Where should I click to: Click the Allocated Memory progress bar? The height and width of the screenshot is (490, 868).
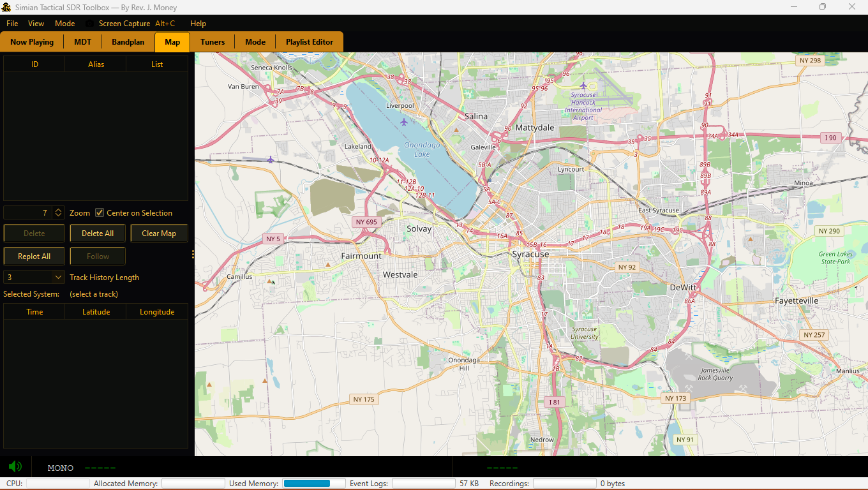click(x=193, y=484)
